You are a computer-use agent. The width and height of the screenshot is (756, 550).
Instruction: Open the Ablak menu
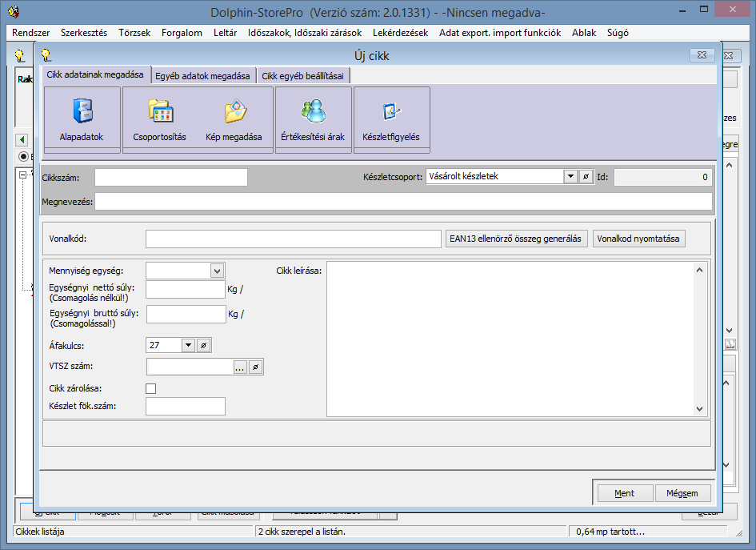pos(584,33)
